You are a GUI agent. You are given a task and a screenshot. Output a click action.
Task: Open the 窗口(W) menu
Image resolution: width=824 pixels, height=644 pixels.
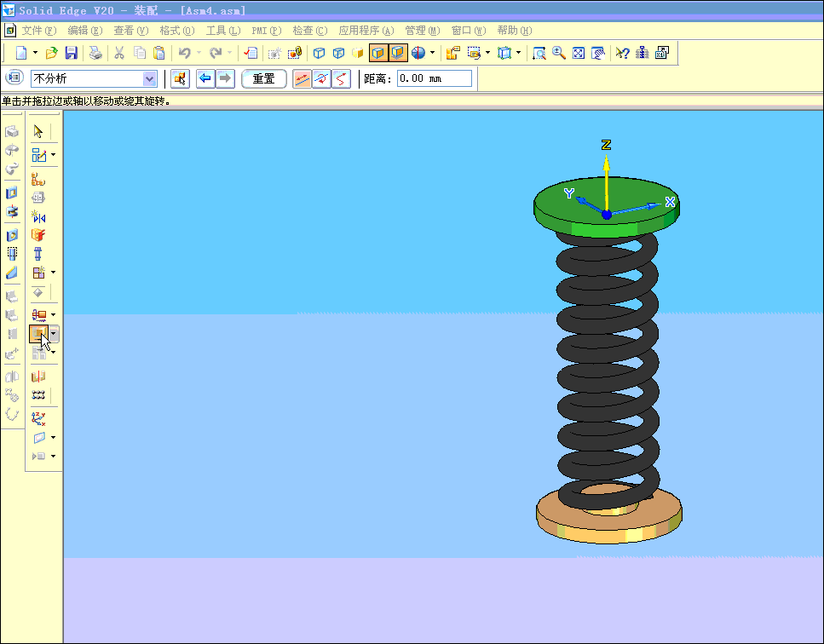pos(469,31)
